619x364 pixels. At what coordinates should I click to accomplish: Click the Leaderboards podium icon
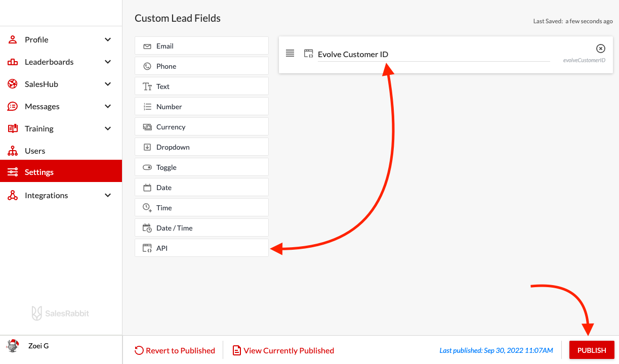click(x=13, y=62)
